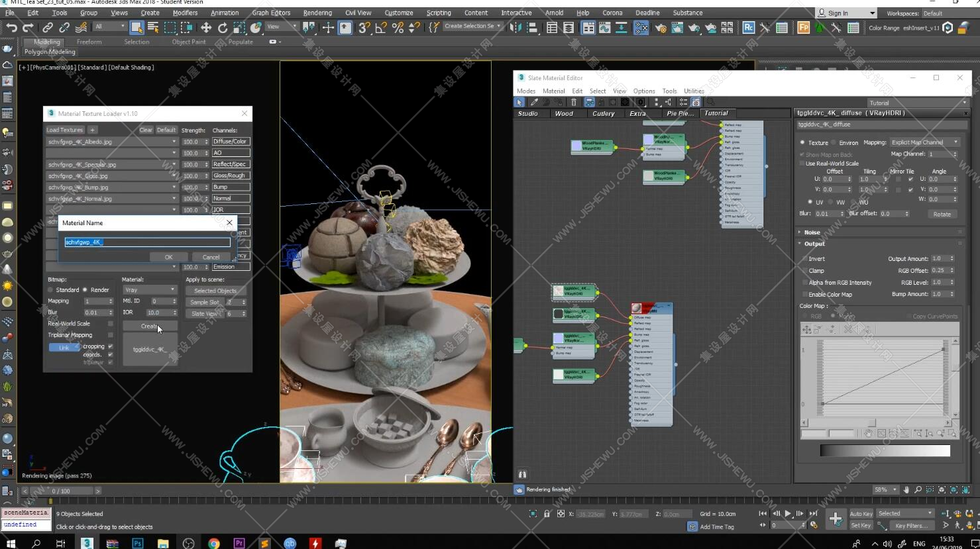Click the Rc plugin icon
The height and width of the screenshot is (549, 980).
(748, 27)
